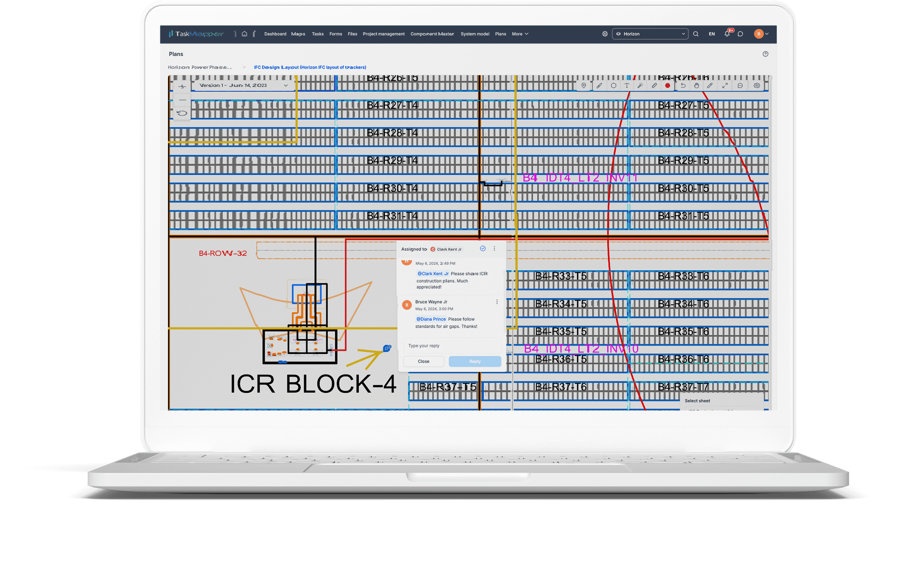This screenshot has height=562, width=924.
Task: Click the undo arrow in toolbar
Action: click(683, 86)
